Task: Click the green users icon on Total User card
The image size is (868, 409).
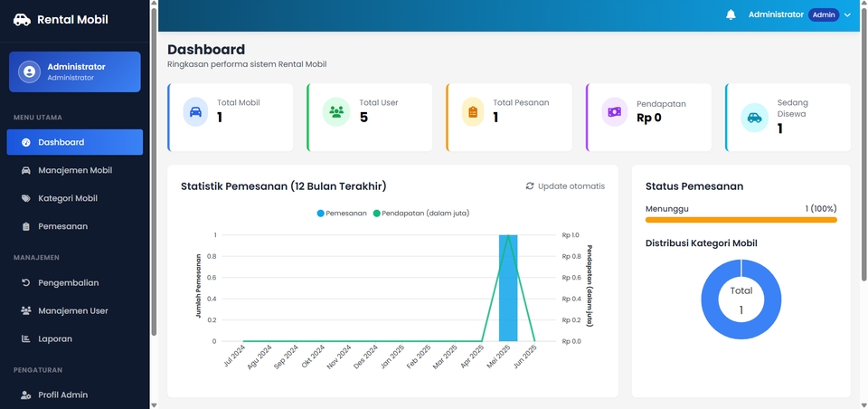Action: [x=336, y=112]
